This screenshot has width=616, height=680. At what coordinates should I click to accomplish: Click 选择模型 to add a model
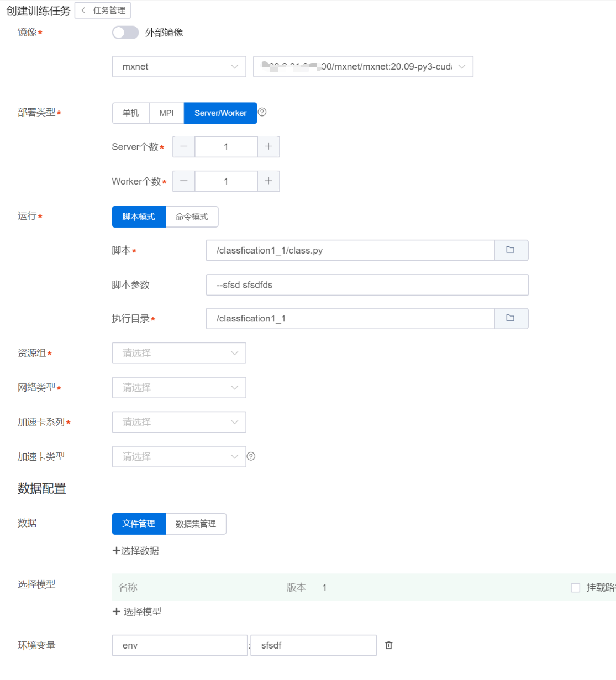pyautogui.click(x=137, y=612)
